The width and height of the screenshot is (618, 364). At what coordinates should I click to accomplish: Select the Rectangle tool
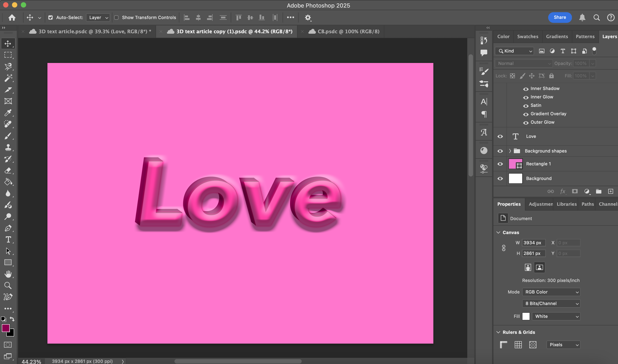coord(8,262)
